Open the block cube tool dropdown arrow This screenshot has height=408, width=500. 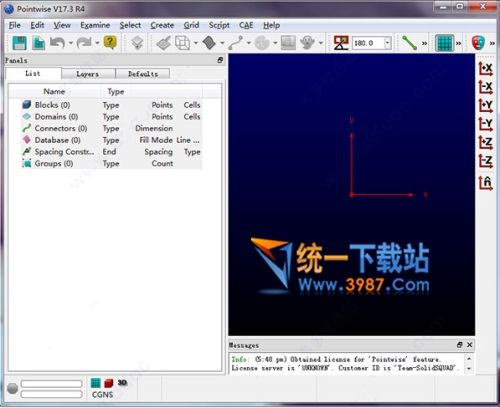pyautogui.click(x=196, y=43)
